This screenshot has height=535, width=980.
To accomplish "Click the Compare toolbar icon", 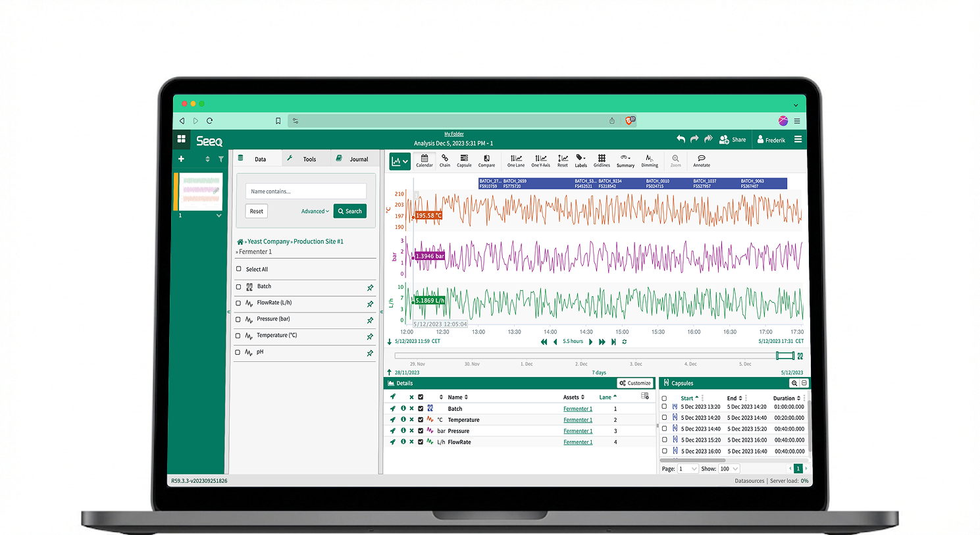I will pyautogui.click(x=486, y=161).
